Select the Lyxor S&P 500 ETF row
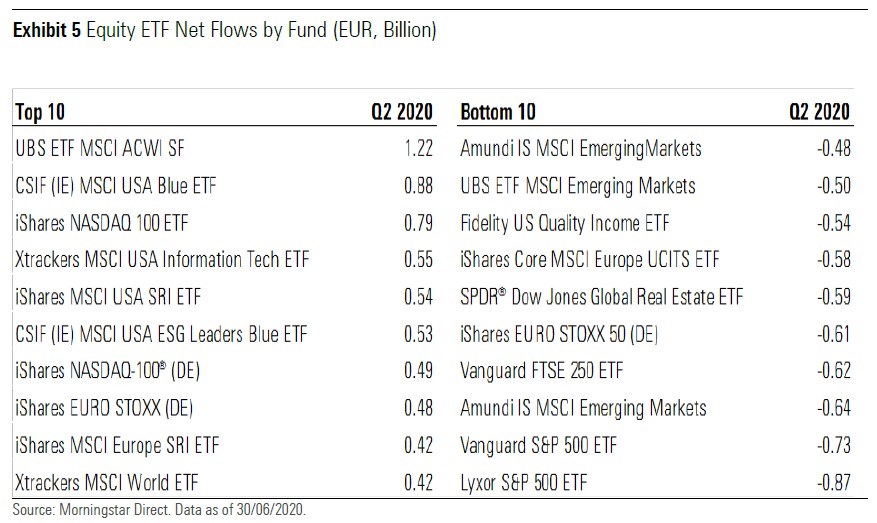877x523 pixels. click(524, 482)
